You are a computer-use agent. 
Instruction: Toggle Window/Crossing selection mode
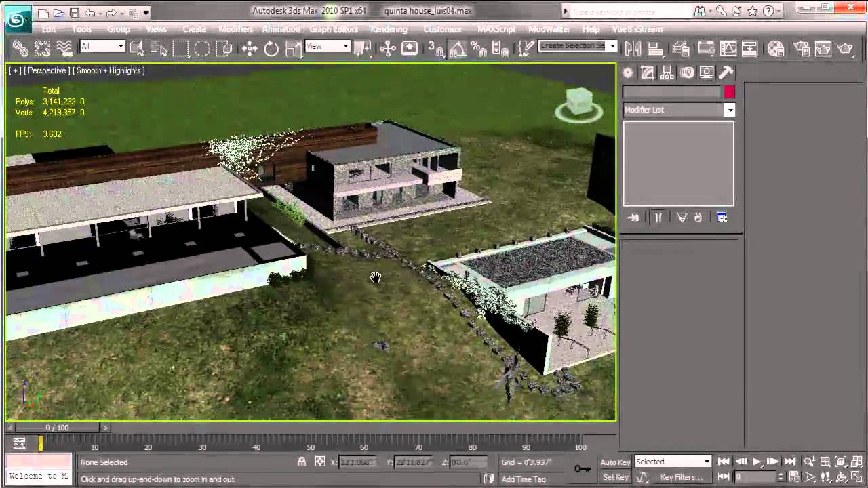click(x=224, y=48)
